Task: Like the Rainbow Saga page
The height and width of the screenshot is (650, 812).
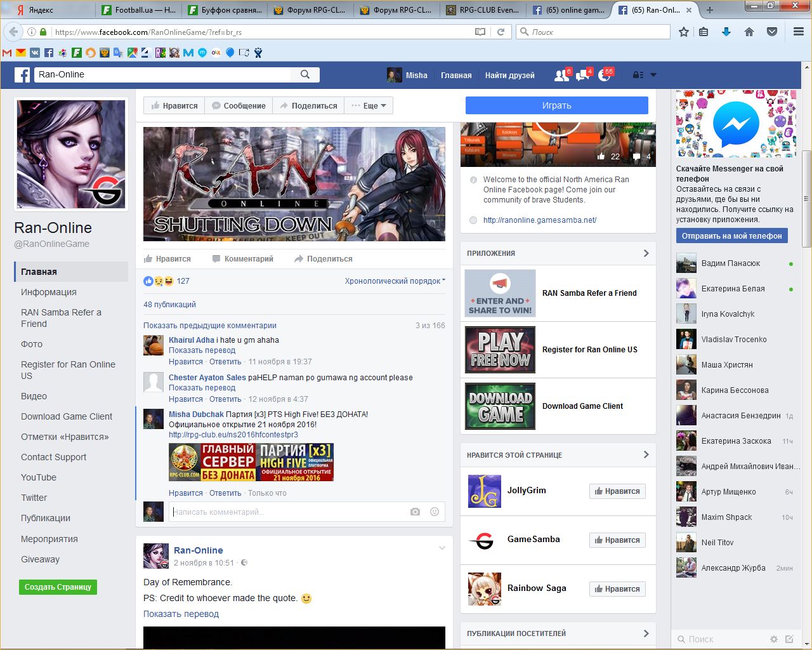Action: 617,589
